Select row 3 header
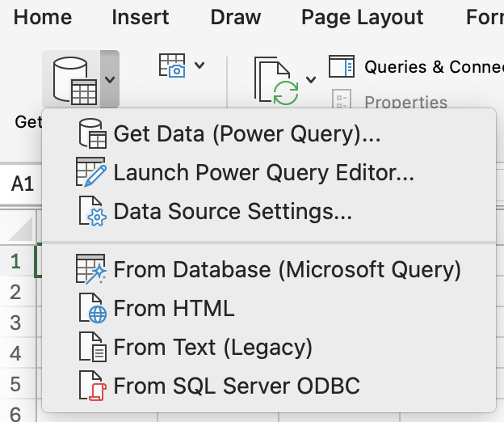The height and width of the screenshot is (422, 504). (17, 323)
